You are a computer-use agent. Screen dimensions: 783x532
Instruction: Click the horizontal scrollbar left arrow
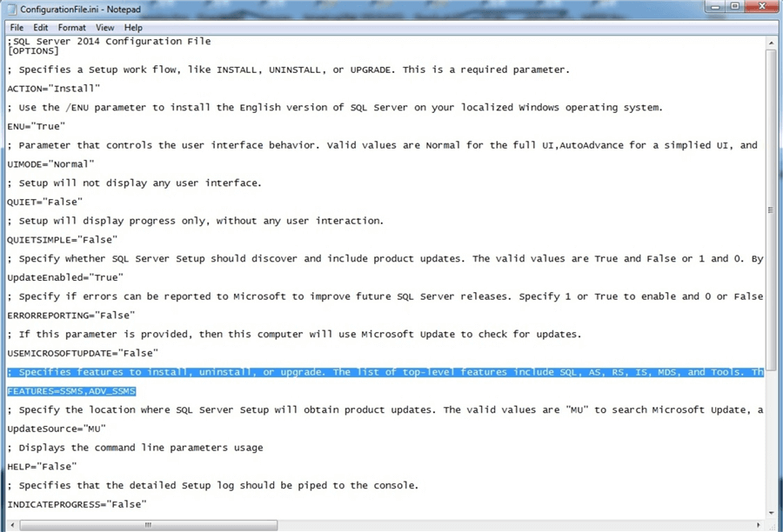[x=12, y=525]
